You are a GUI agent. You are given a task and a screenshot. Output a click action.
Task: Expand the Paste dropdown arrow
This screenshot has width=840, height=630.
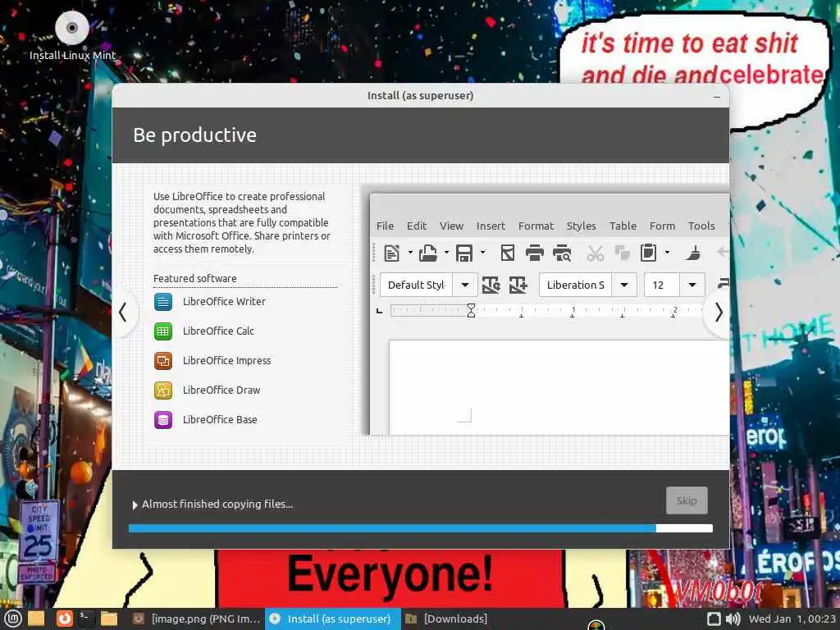pyautogui.click(x=667, y=252)
